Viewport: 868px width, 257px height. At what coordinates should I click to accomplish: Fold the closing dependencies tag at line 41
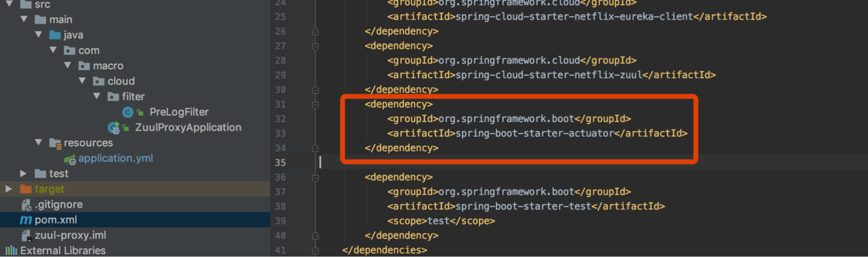click(315, 250)
